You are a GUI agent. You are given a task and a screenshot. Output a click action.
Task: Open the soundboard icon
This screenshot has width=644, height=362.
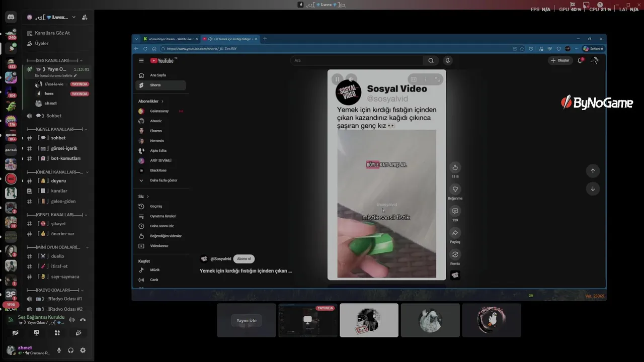(78, 333)
